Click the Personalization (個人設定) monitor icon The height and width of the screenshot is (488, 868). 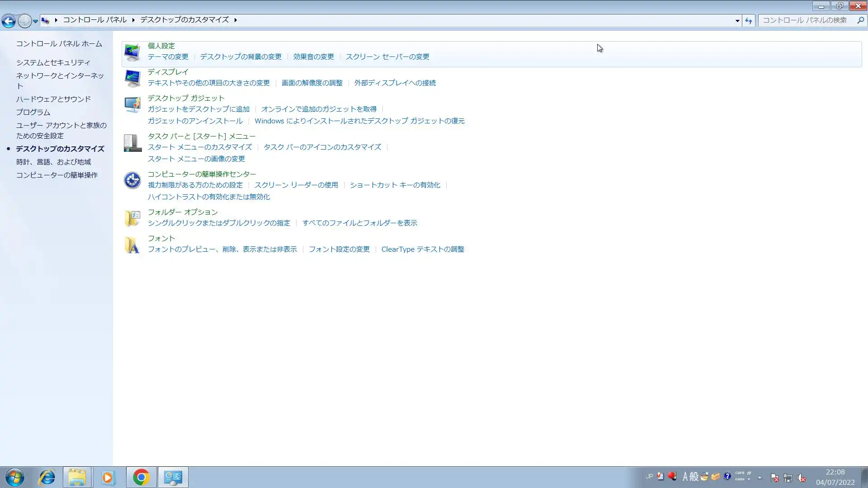(132, 53)
